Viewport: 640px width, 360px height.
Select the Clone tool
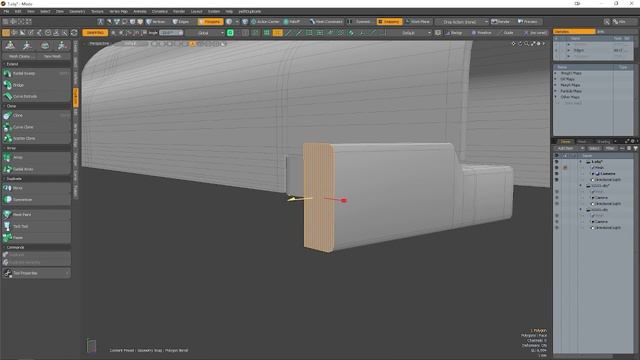(x=36, y=116)
